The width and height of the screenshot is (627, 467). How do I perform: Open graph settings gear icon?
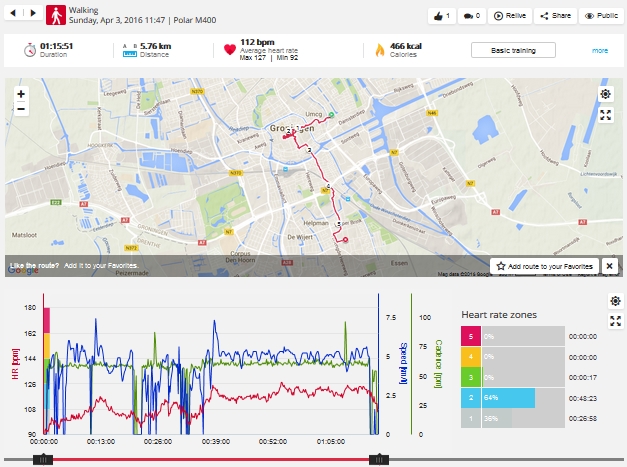(616, 301)
